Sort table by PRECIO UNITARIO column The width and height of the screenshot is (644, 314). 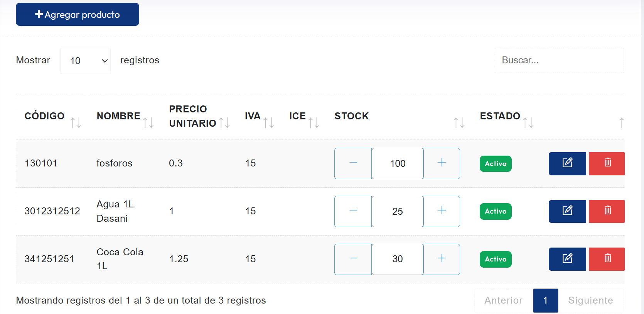click(199, 116)
